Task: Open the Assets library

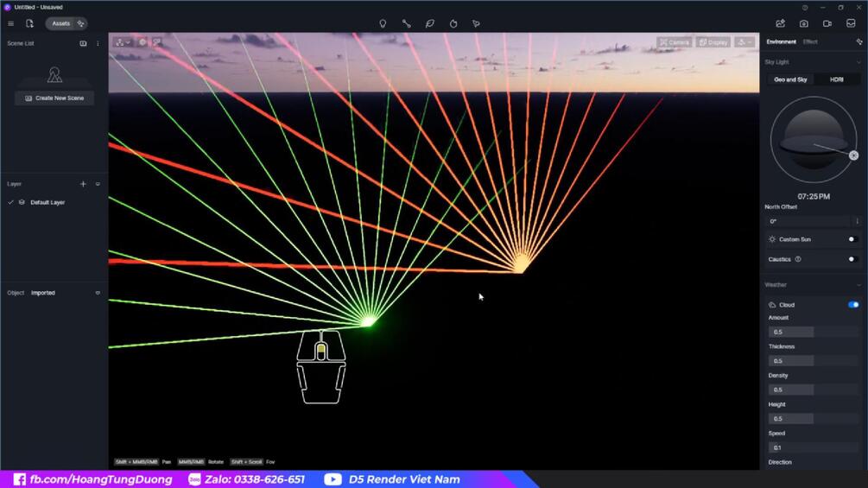Action: click(60, 24)
